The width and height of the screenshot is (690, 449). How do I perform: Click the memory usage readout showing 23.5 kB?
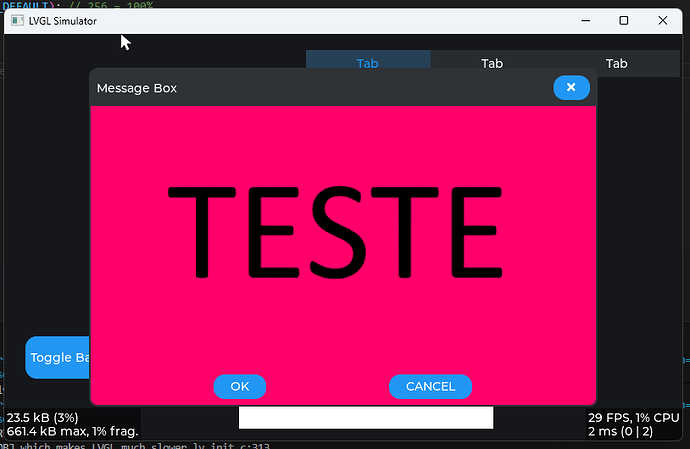click(x=43, y=417)
